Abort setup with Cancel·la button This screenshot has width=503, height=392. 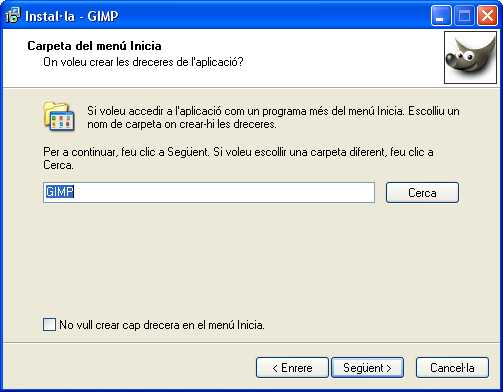[452, 368]
